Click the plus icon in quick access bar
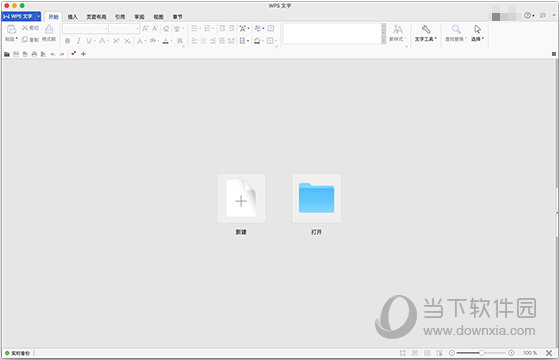Viewport: 560px width, 360px height. 83,54
